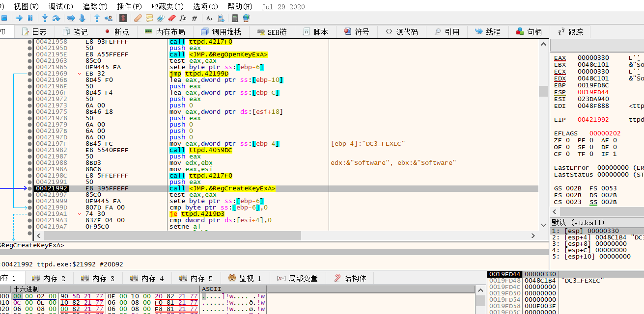
Task: Click the EFLAGS value 00000202
Action: point(605,133)
